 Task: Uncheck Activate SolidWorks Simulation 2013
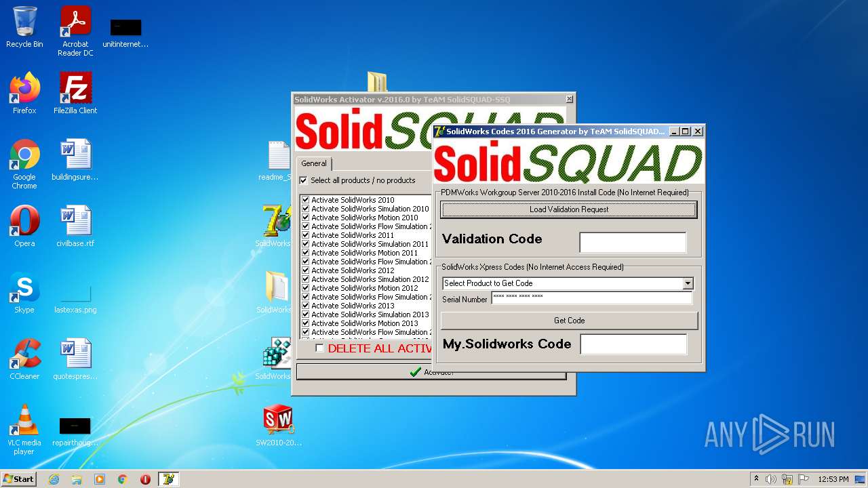306,314
